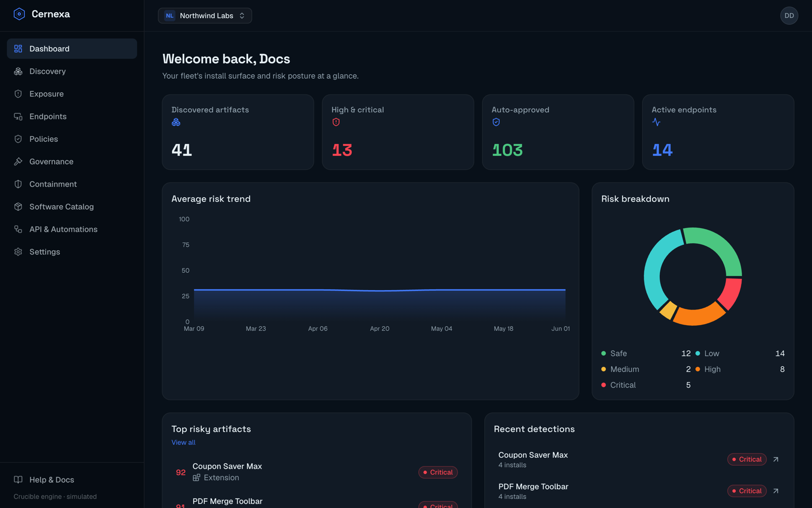Open Help & Docs link
Viewport: 812px width, 508px height.
click(72, 480)
